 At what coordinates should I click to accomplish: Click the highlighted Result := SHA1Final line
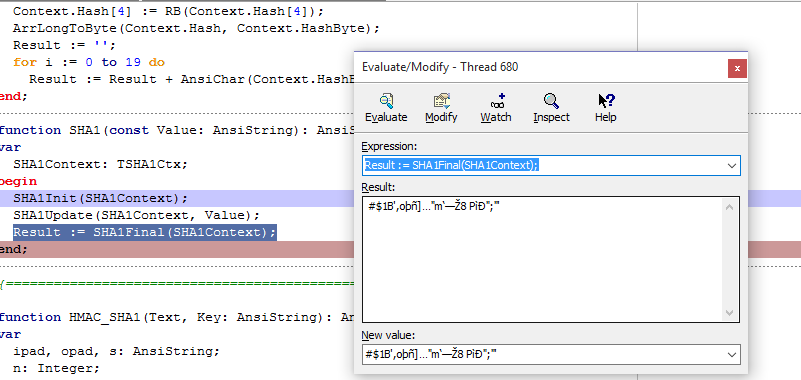tap(145, 232)
